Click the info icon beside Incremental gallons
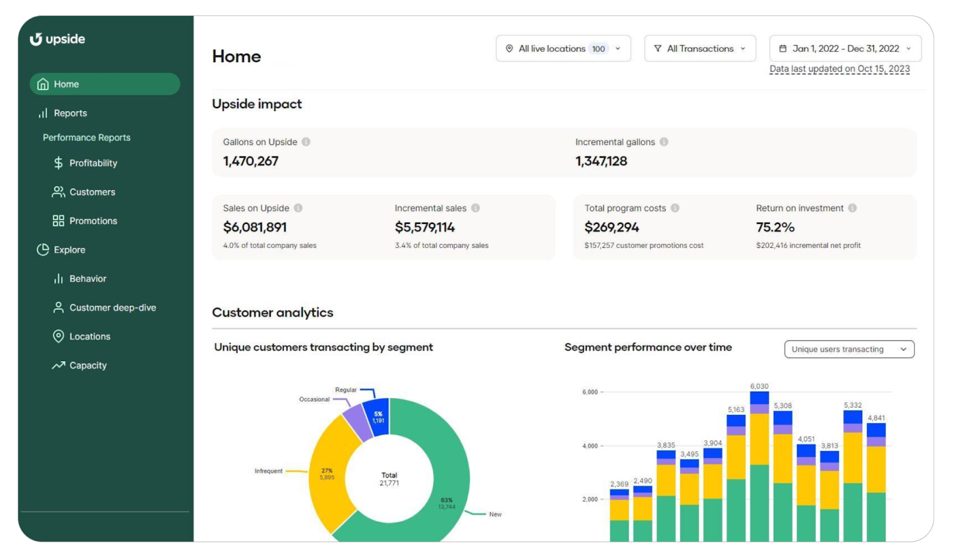956x560 pixels. [x=664, y=141]
